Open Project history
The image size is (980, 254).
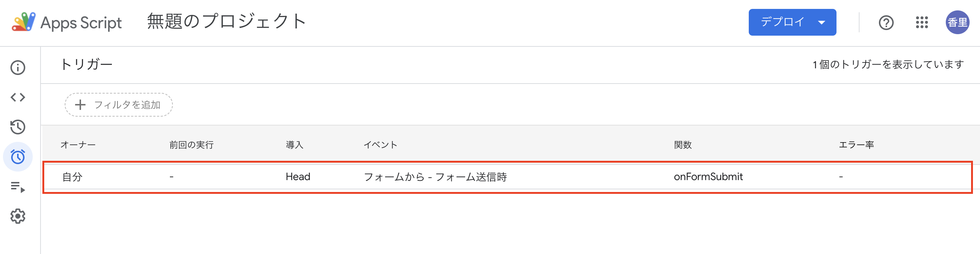pos(18,127)
